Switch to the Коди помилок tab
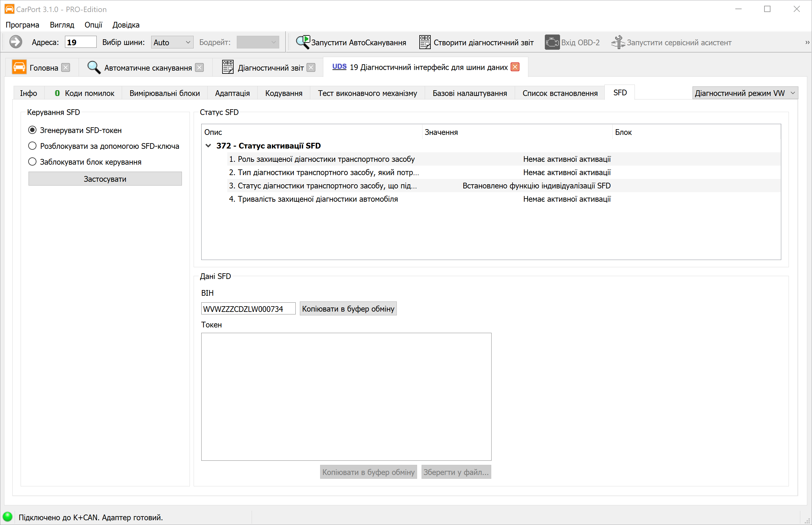The height and width of the screenshot is (525, 812). (85, 93)
